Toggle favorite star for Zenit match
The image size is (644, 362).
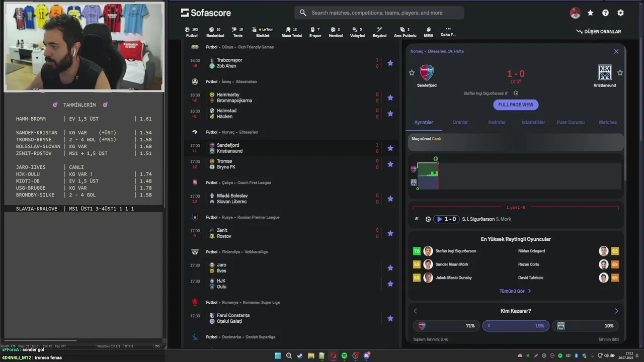click(x=390, y=233)
